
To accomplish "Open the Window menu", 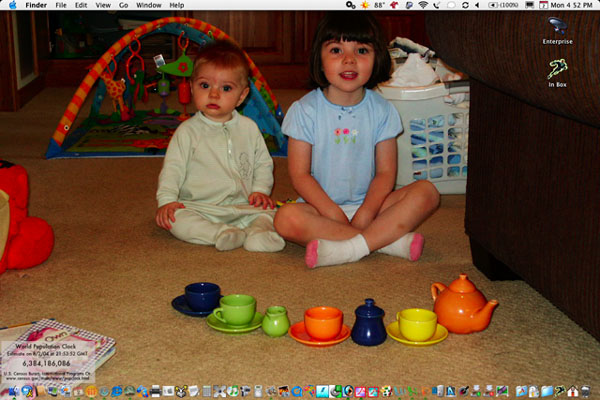I will [x=148, y=5].
